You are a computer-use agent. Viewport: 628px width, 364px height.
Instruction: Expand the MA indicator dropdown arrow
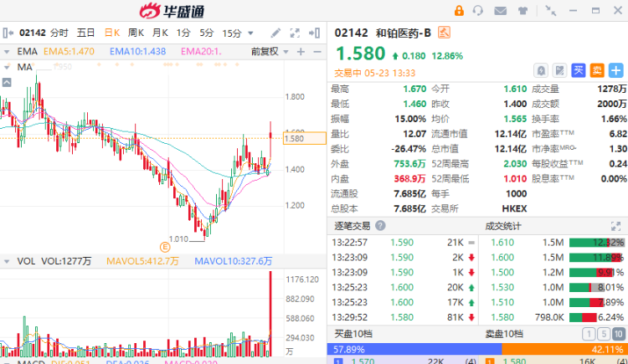(x=7, y=67)
